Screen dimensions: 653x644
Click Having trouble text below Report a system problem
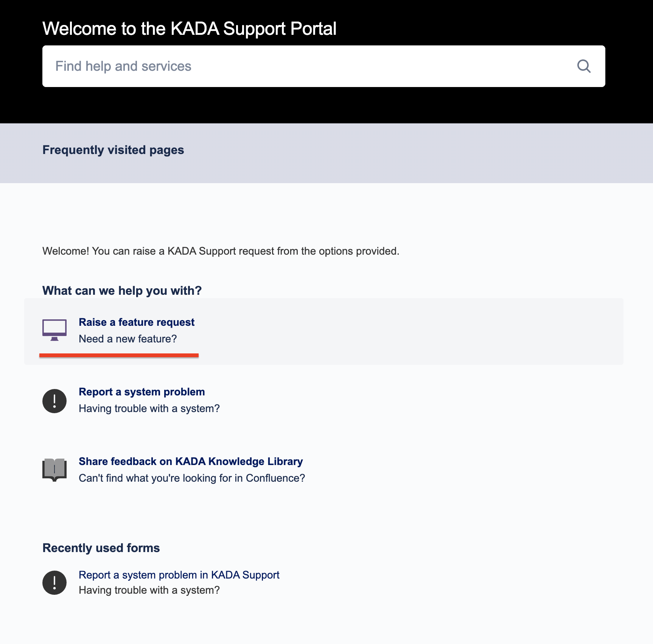(x=149, y=409)
